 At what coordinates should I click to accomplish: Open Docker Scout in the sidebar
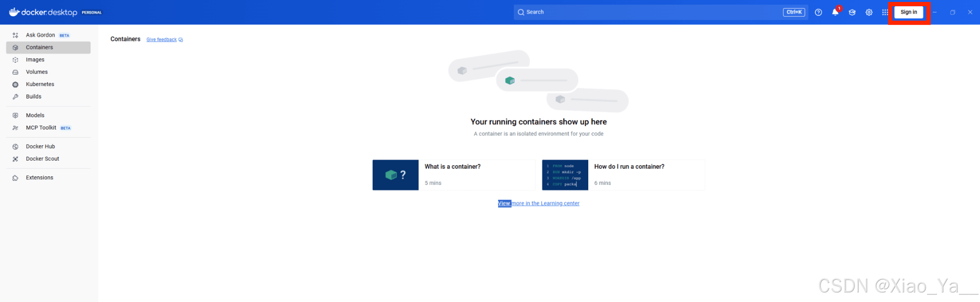pyautogui.click(x=48, y=159)
